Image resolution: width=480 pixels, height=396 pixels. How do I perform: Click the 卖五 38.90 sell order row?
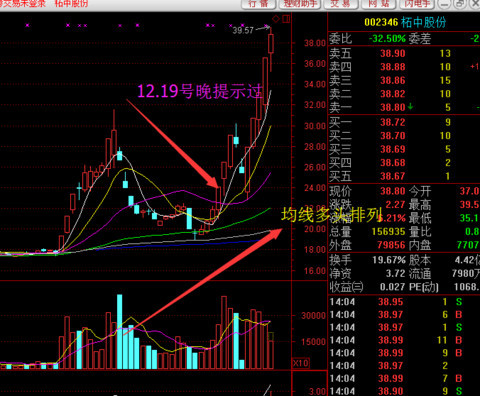click(x=404, y=53)
